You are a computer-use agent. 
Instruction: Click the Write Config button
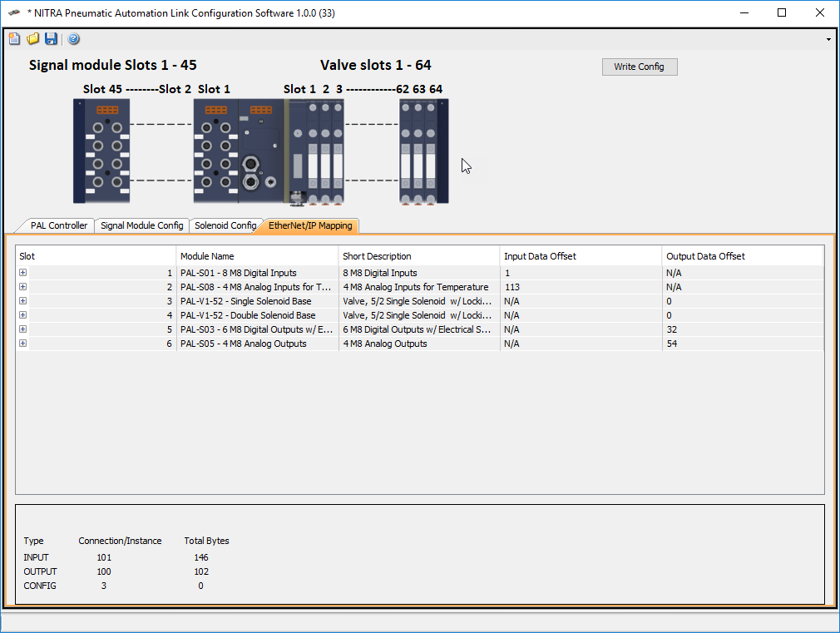coord(639,67)
